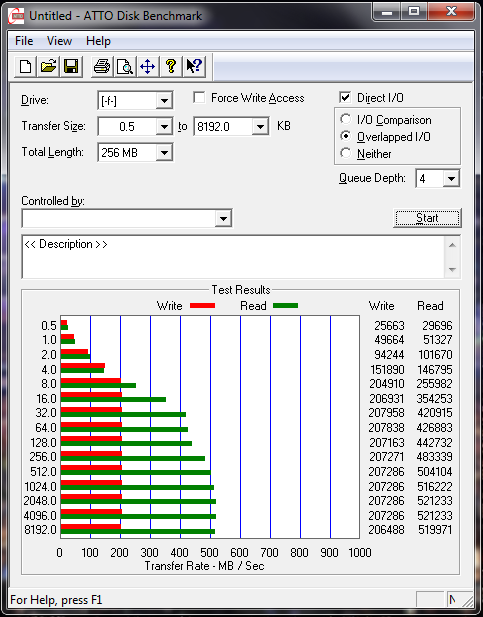This screenshot has height=617, width=483.
Task: Print results using the printer icon
Action: 102,66
